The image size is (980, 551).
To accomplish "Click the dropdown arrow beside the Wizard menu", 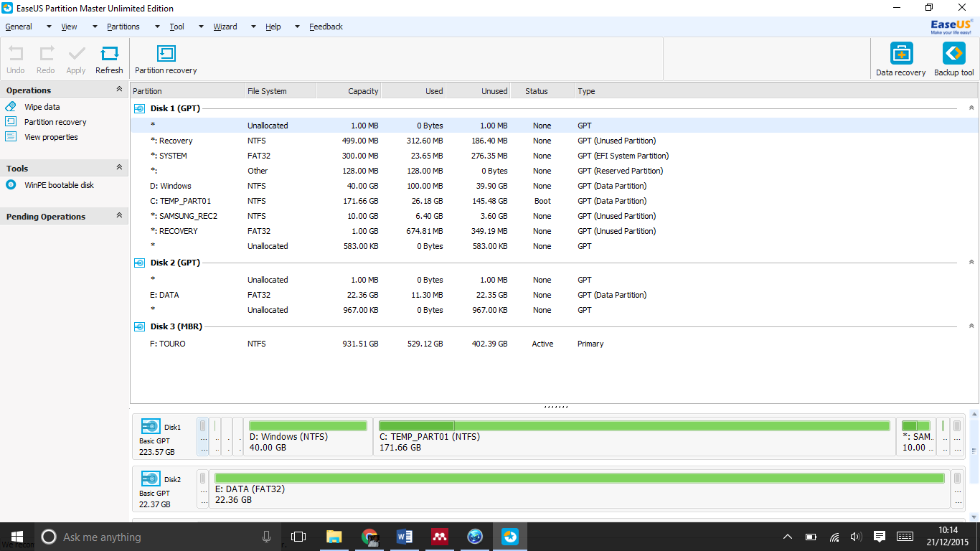I will tap(253, 27).
